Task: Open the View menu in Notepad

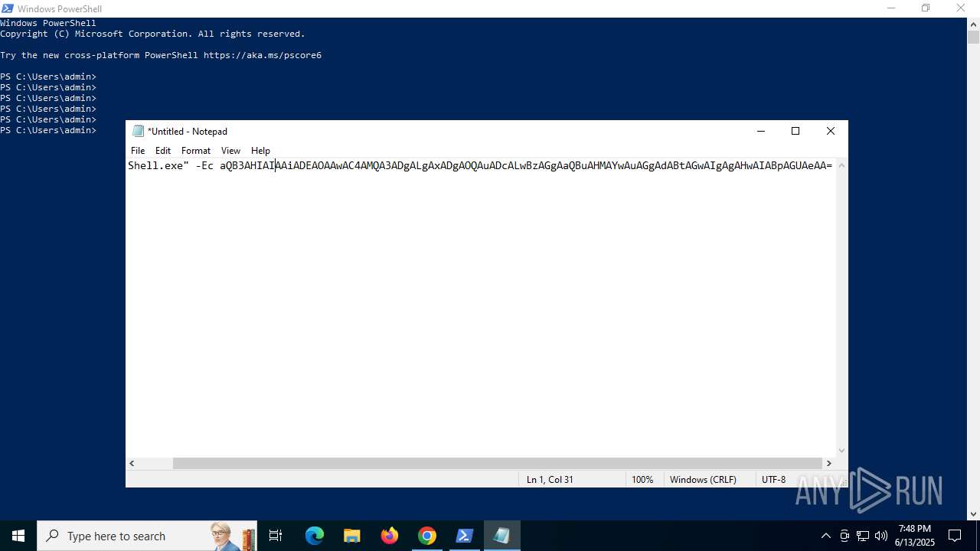Action: (230, 151)
